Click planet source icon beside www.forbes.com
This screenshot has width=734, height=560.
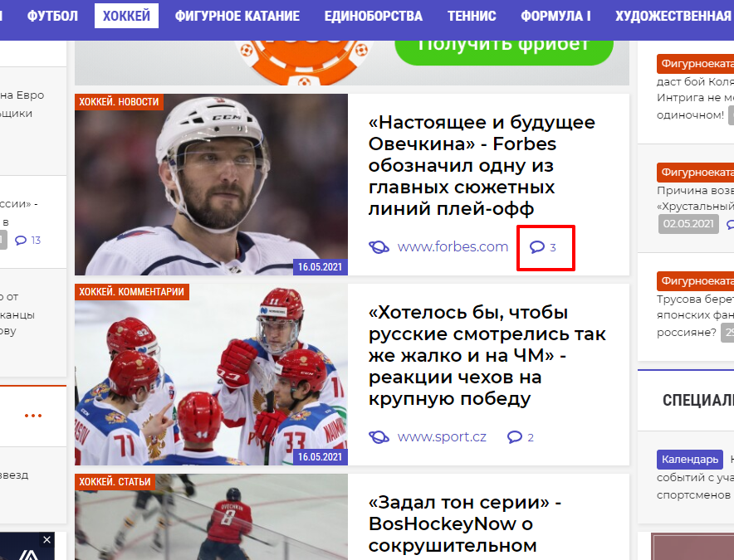coord(379,246)
